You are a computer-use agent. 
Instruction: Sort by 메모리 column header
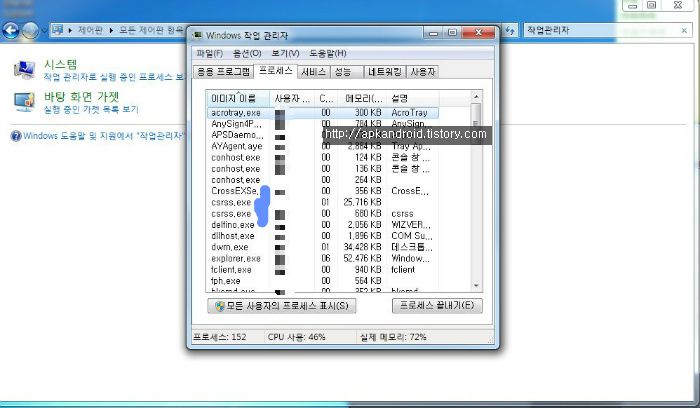point(362,98)
